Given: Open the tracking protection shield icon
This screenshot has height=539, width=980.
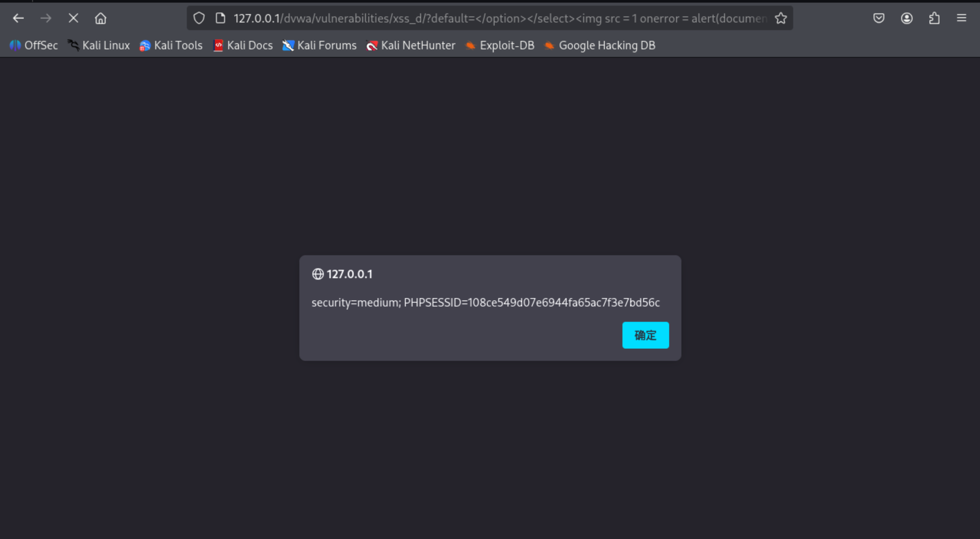Looking at the screenshot, I should [x=199, y=18].
